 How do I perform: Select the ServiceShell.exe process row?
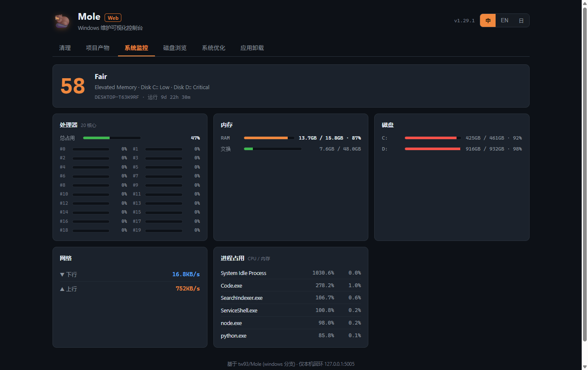pyautogui.click(x=291, y=310)
